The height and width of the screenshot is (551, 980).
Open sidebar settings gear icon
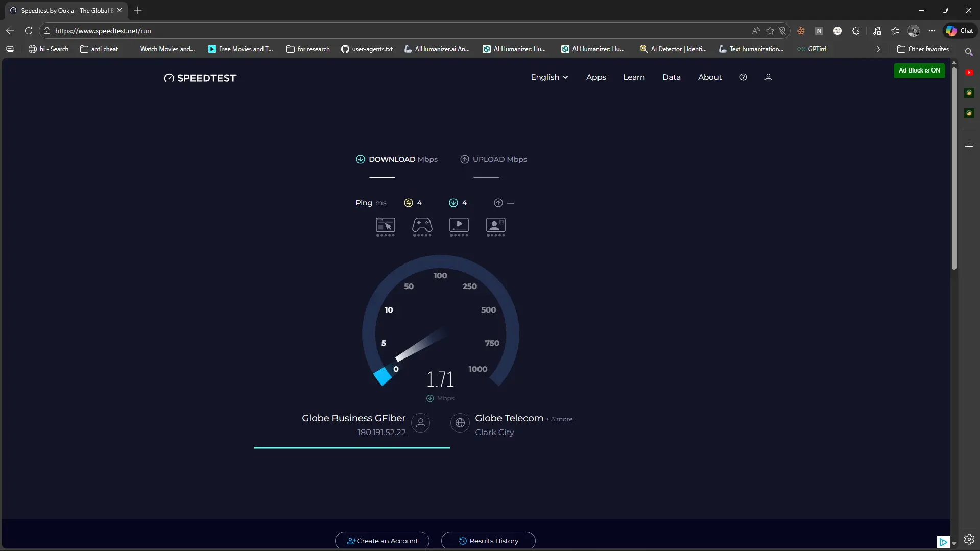point(969,539)
